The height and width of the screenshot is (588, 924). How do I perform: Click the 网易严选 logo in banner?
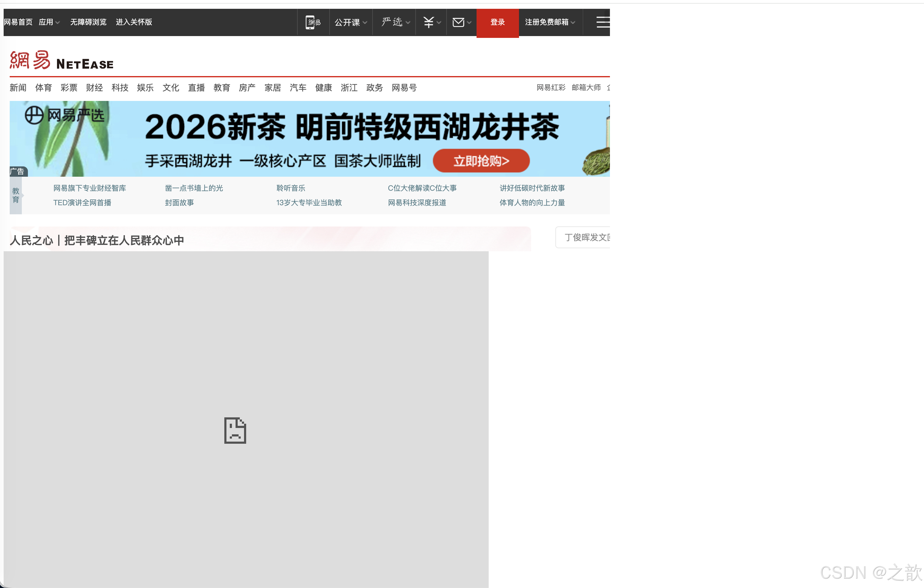pos(65,115)
